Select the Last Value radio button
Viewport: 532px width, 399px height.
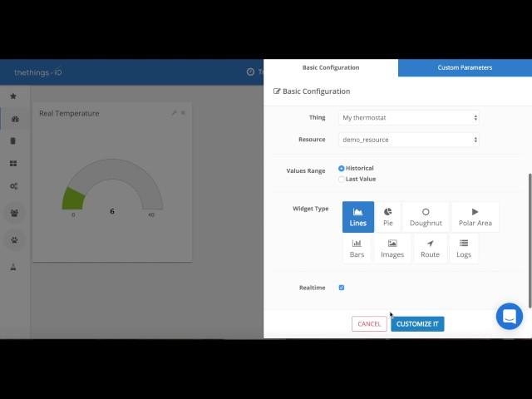[x=342, y=179]
